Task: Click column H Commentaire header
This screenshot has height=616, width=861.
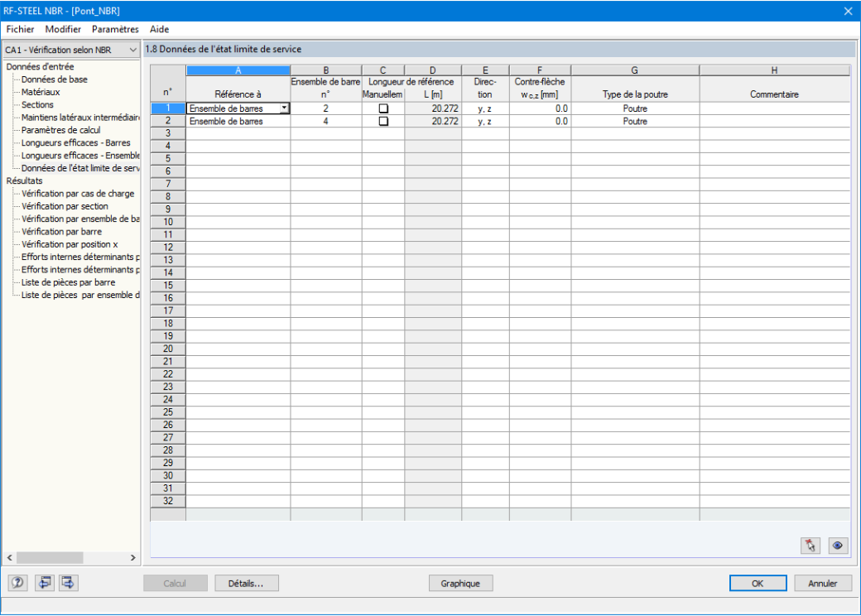Action: click(x=774, y=94)
